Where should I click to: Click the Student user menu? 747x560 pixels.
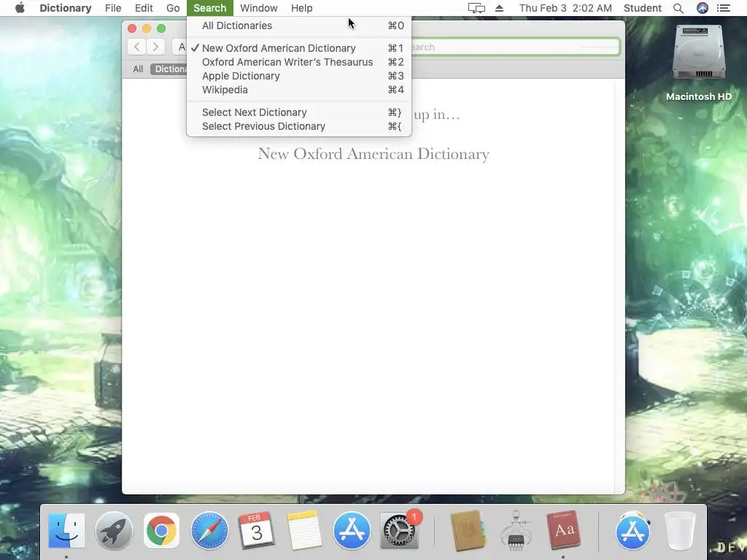click(x=642, y=8)
